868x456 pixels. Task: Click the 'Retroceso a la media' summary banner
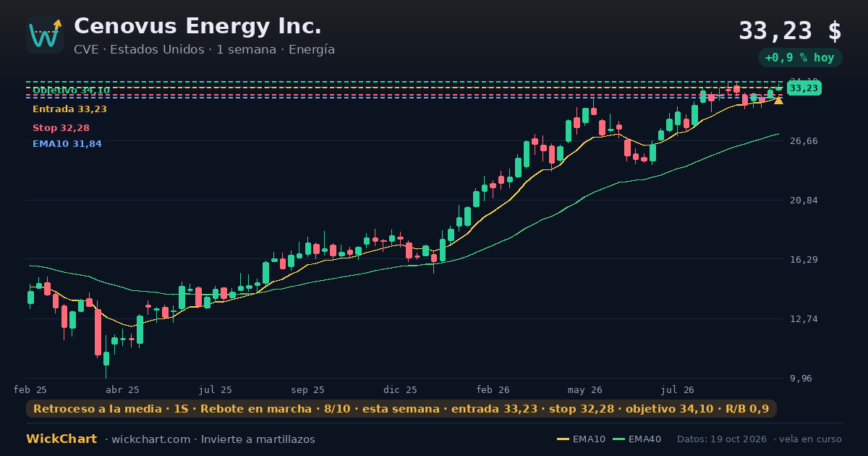point(401,409)
